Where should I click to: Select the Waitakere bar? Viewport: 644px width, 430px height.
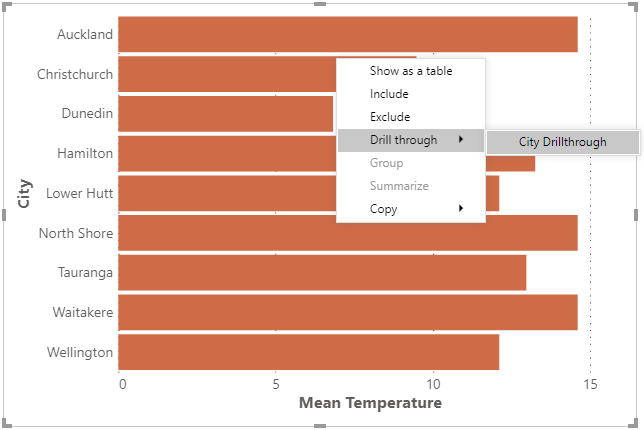click(x=348, y=312)
